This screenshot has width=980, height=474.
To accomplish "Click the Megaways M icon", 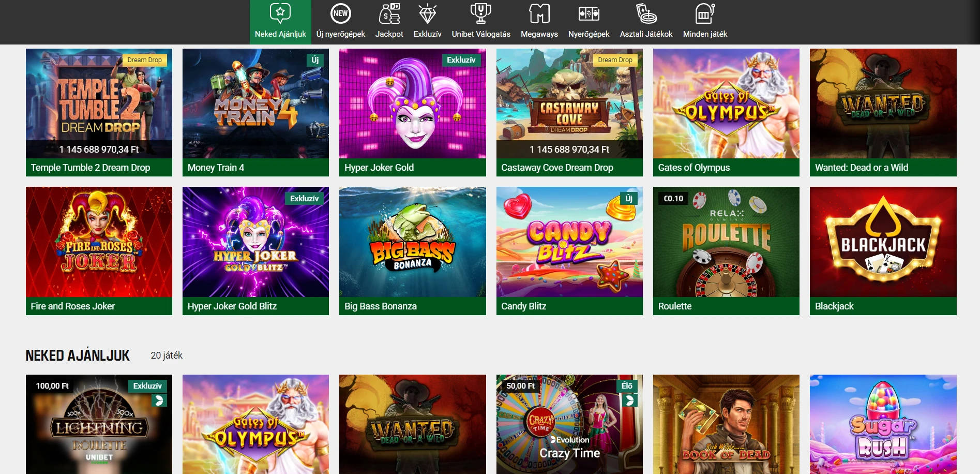I will coord(539,13).
